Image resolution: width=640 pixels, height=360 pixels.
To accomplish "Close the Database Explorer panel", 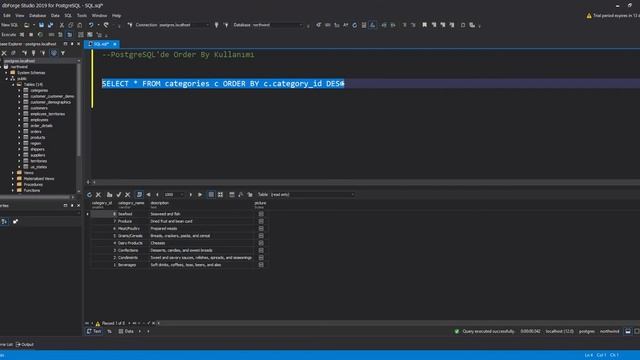I will tap(78, 44).
